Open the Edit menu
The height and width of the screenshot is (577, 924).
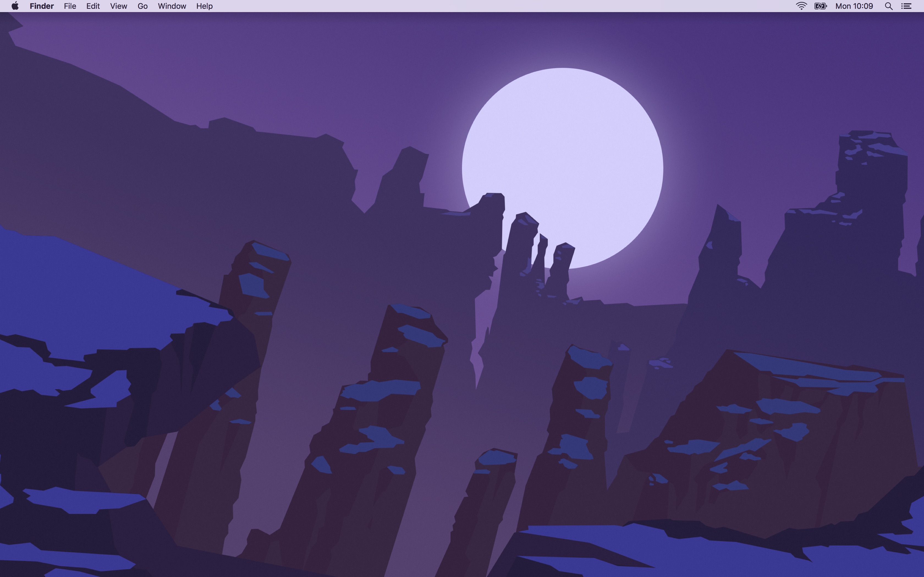pos(93,6)
